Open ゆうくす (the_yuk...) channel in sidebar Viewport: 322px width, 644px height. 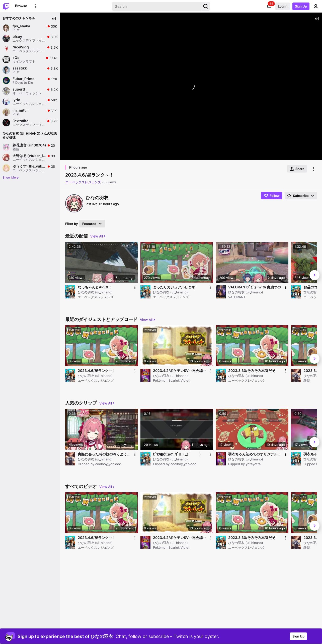(x=30, y=168)
